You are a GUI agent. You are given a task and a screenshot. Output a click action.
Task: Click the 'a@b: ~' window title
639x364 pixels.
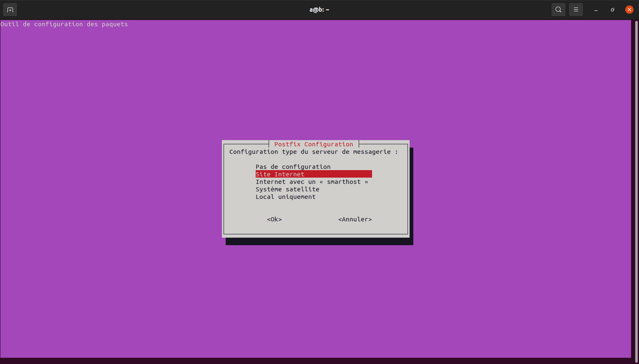point(319,10)
